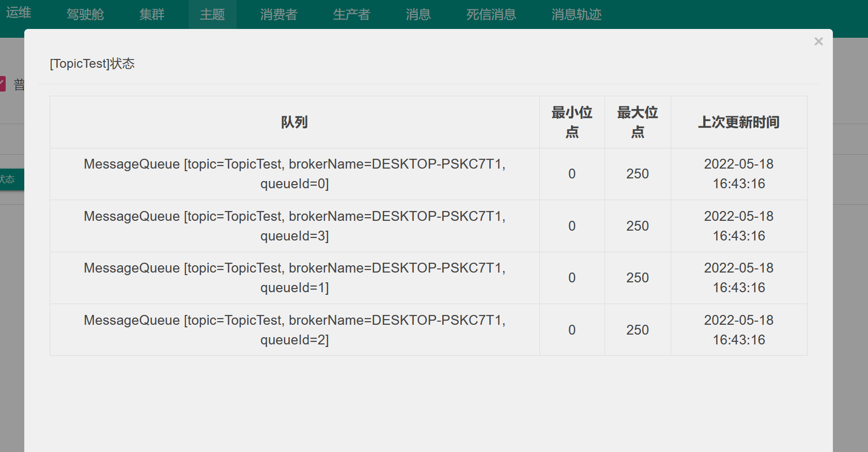Click the 最大位点 column header
The image size is (868, 452).
tap(638, 123)
